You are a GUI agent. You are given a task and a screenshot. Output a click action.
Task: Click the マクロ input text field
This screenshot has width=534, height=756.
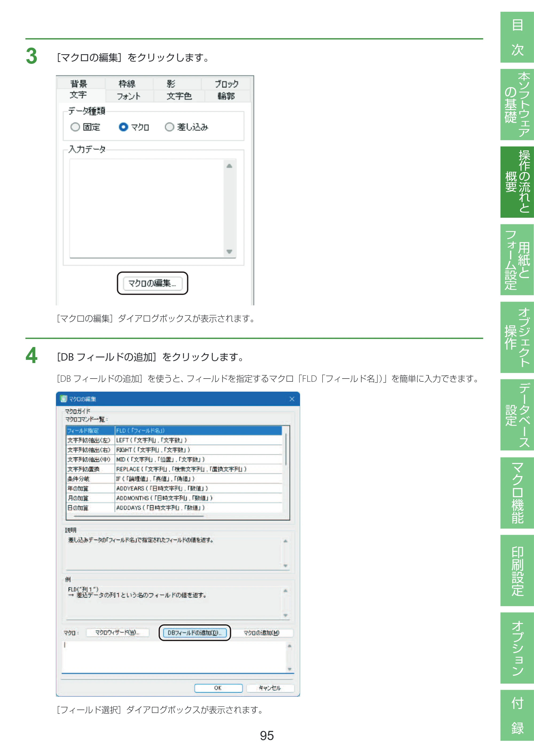(x=174, y=657)
